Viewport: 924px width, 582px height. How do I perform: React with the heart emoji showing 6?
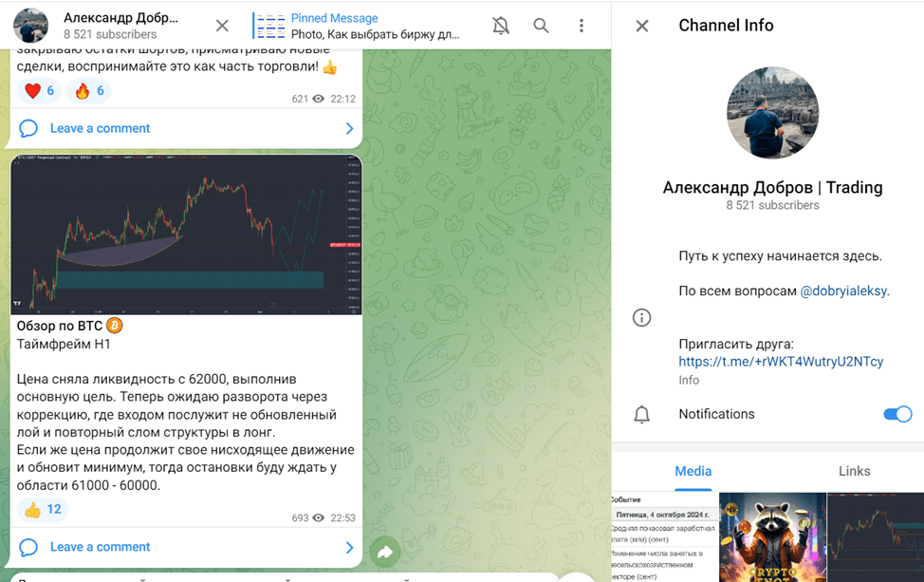click(x=40, y=91)
